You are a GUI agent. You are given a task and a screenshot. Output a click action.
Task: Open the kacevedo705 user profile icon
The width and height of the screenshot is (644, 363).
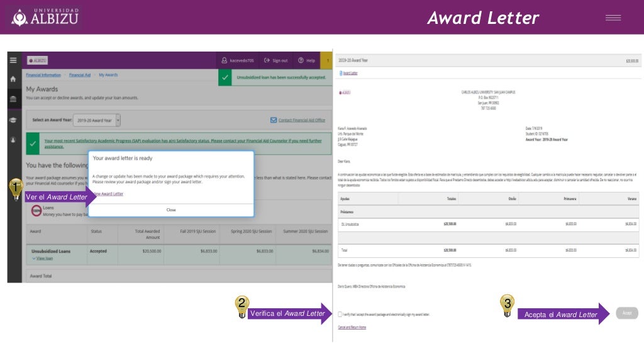pos(225,60)
